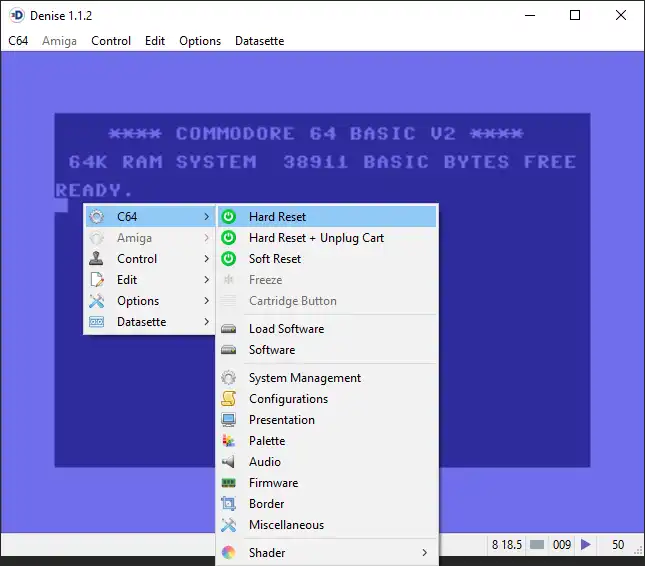Click the Miscellaneous tools icon
The image size is (645, 566).
coord(228,524)
